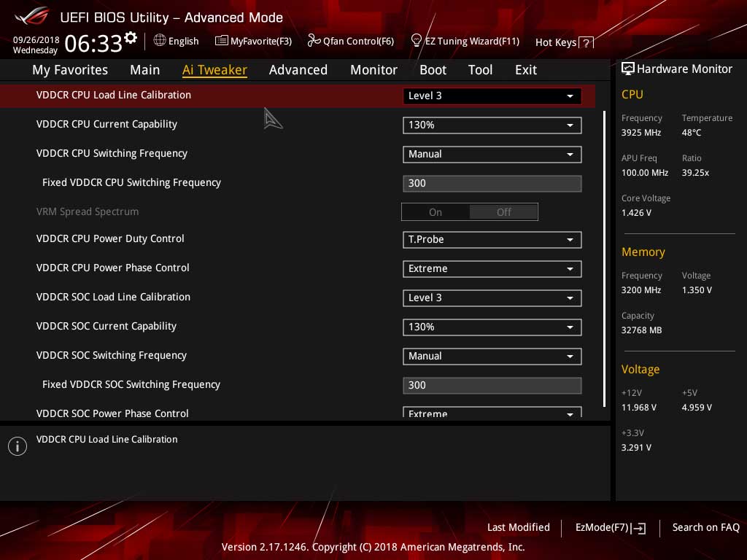Click the English language button

coord(177,41)
